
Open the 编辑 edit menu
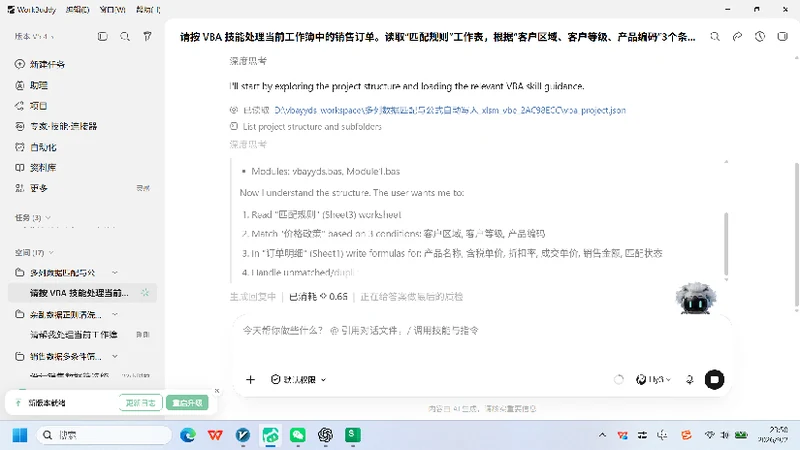tap(78, 10)
